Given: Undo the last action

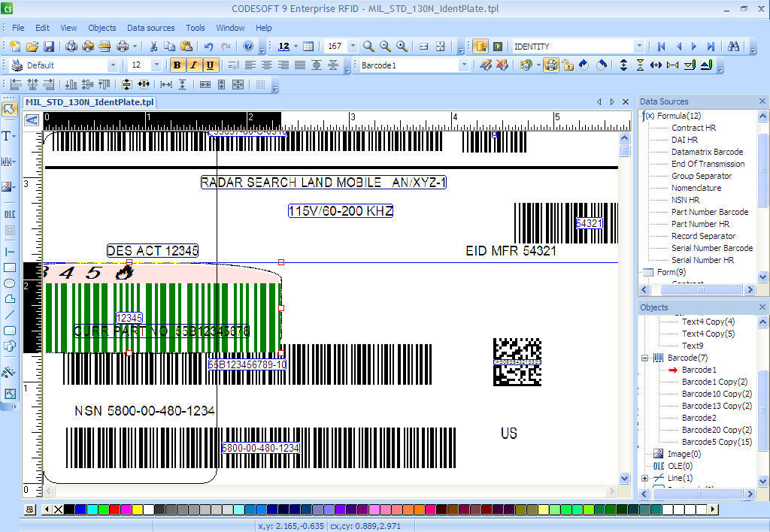Looking at the screenshot, I should [209, 47].
